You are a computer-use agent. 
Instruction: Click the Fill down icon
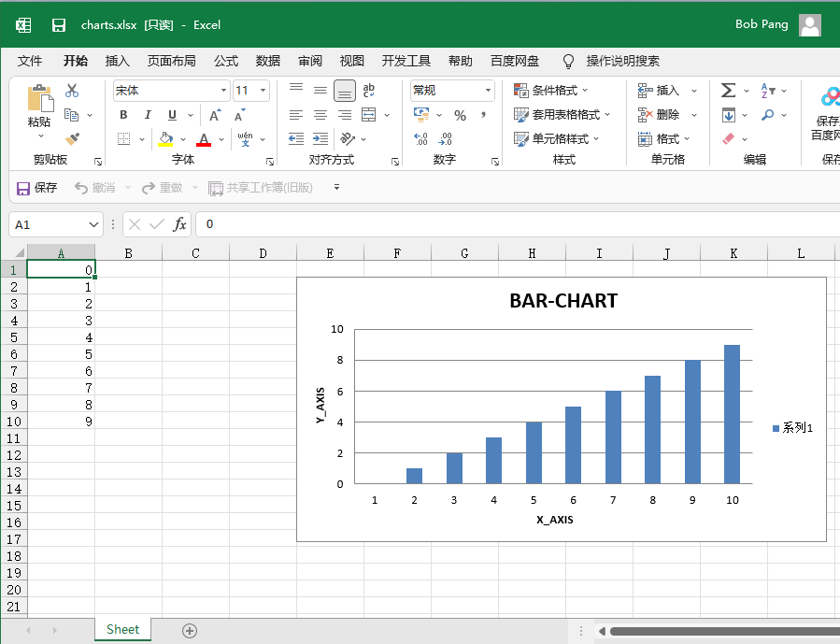point(729,115)
